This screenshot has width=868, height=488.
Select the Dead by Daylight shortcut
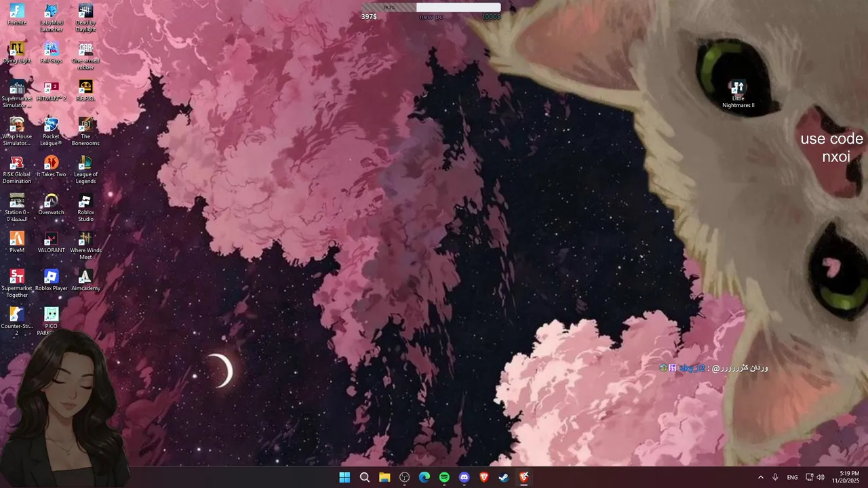click(85, 18)
